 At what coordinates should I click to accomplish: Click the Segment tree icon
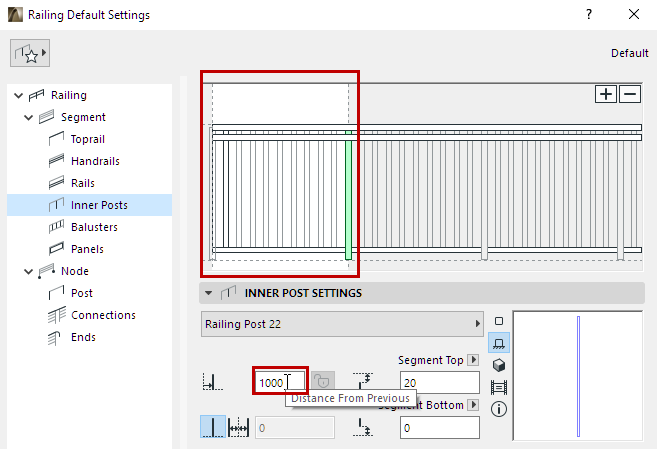coord(47,117)
